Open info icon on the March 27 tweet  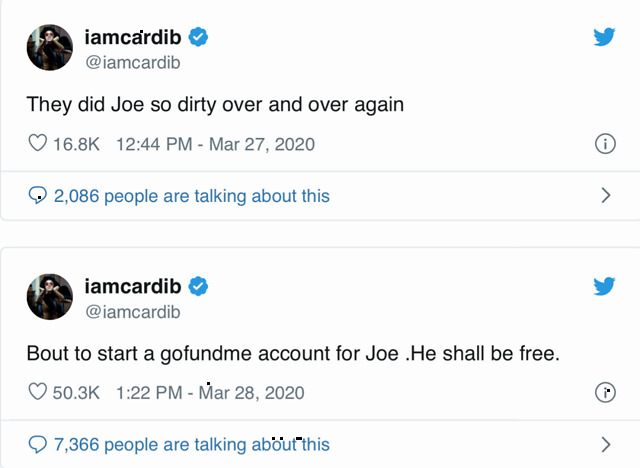[604, 144]
